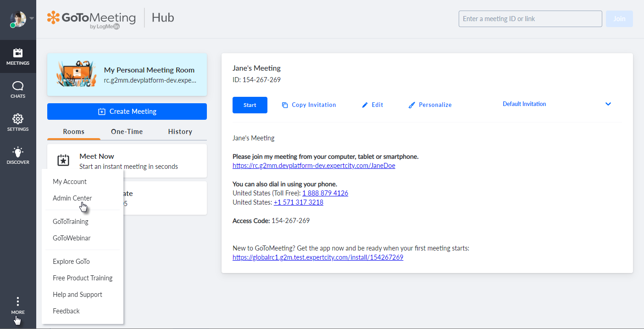Click the user profile avatar
The image size is (644, 329).
click(18, 19)
